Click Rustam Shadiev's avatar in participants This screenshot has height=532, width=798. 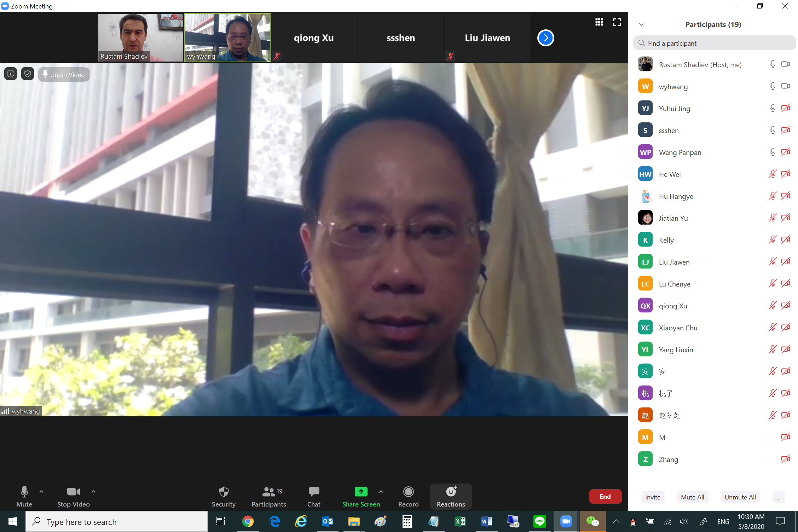point(645,64)
